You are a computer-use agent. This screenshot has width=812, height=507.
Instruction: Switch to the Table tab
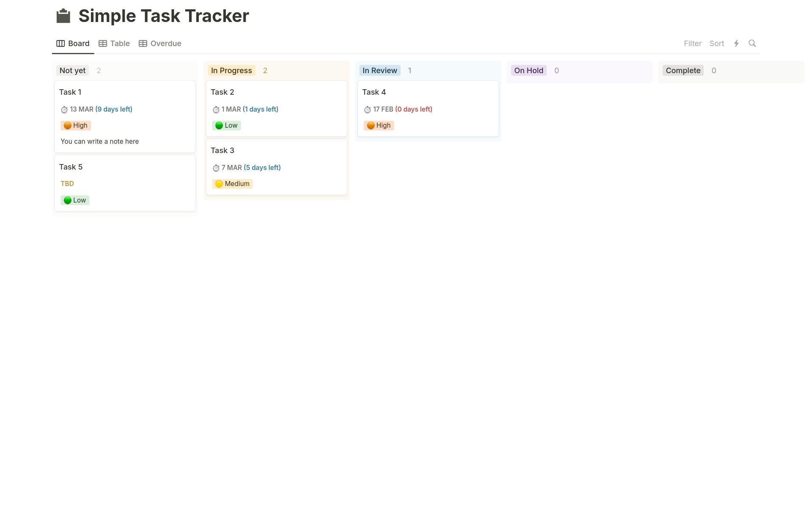coord(115,43)
